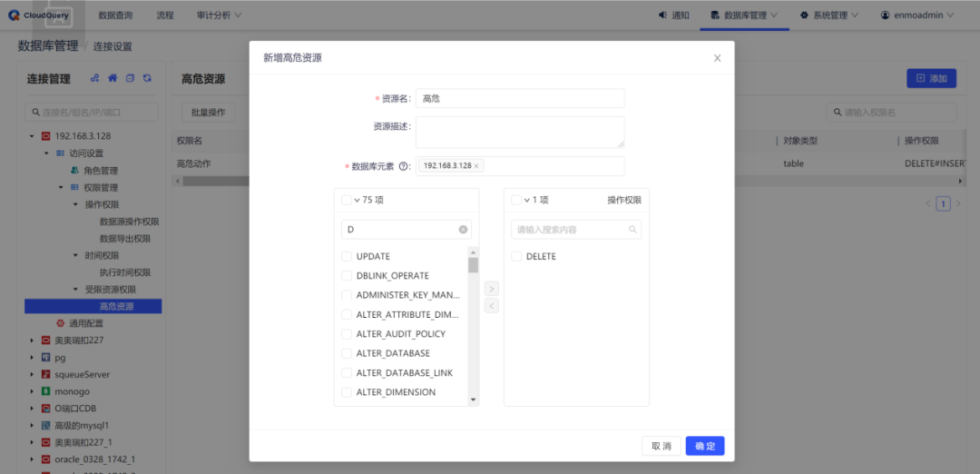Select the 高危资源 tree item

[x=93, y=306]
